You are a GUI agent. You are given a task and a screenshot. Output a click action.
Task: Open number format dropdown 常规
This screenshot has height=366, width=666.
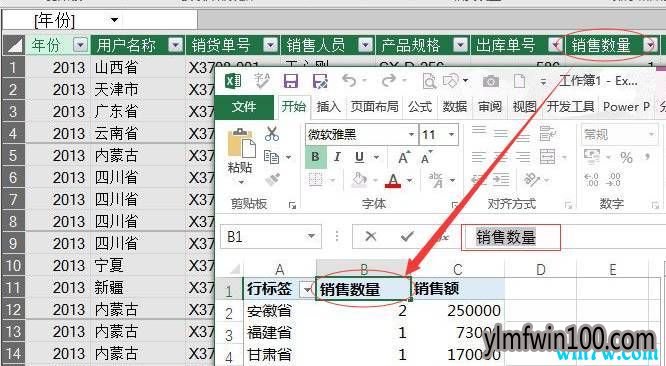point(652,135)
